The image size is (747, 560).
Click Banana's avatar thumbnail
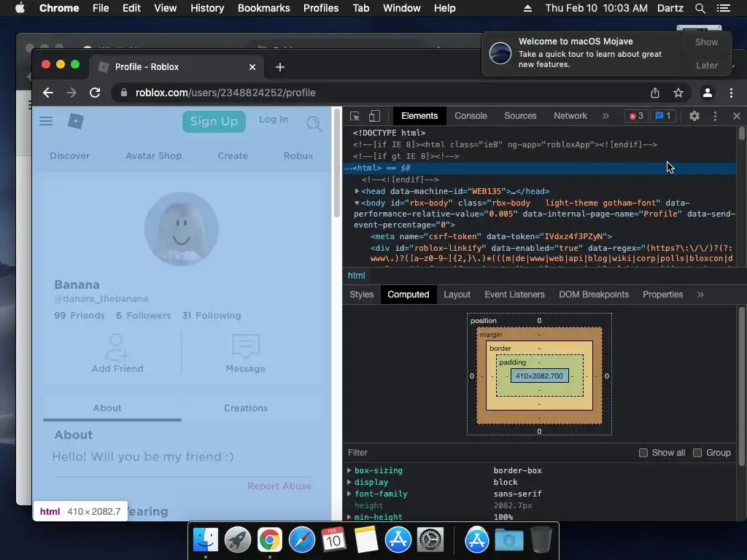[182, 228]
